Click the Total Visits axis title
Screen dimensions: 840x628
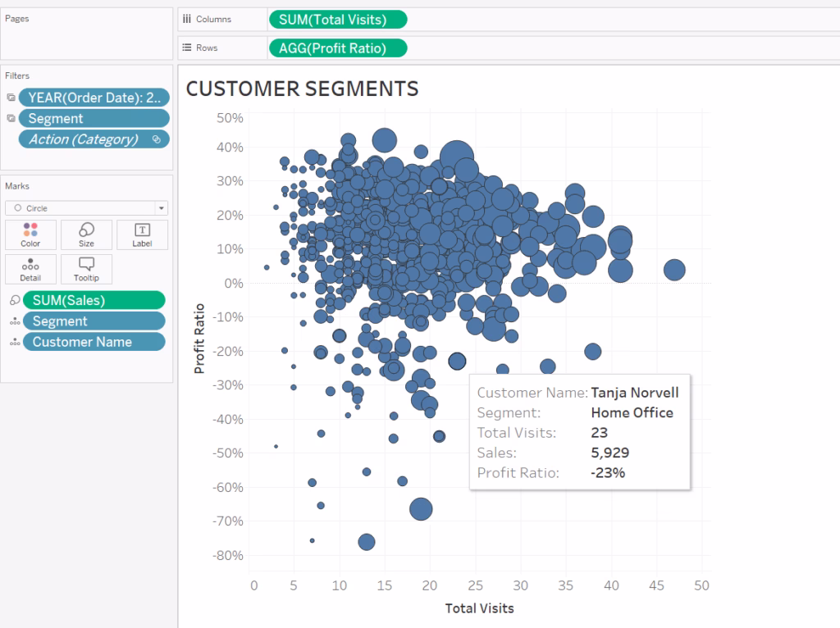(x=479, y=608)
